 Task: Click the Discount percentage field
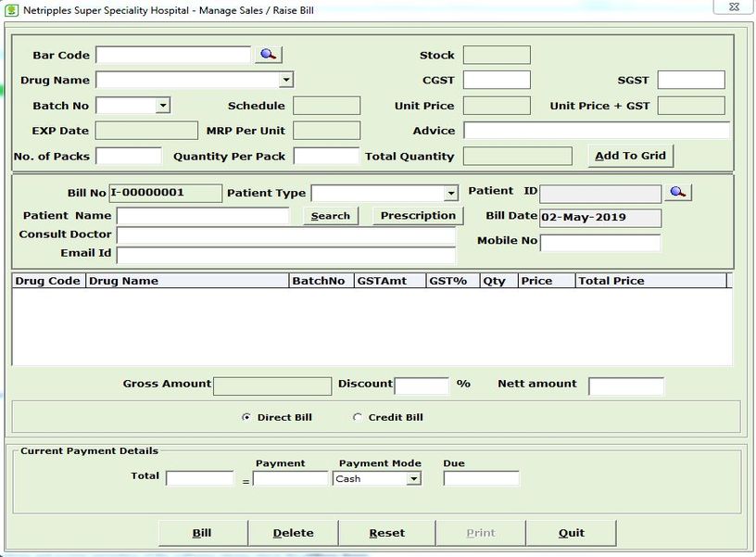click(x=422, y=386)
